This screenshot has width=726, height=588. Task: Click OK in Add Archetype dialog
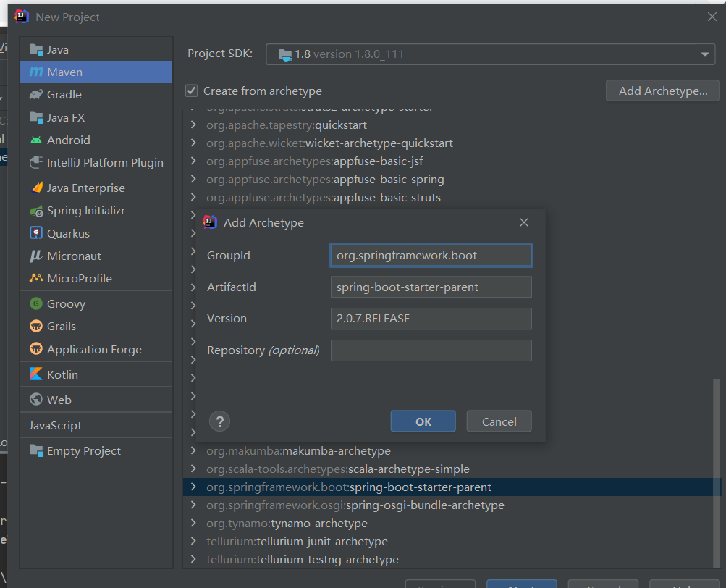(423, 421)
